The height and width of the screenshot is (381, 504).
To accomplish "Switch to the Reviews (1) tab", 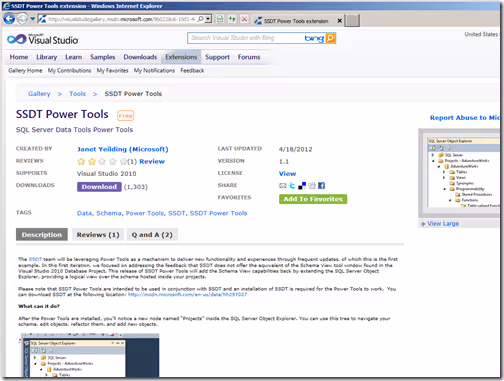I will tap(98, 235).
